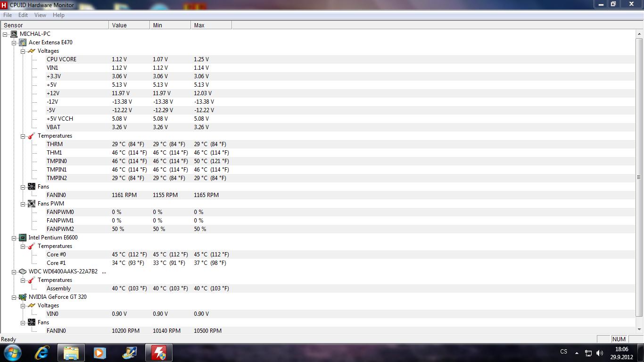
Task: Open Windows Explorer folder taskbar icon
Action: pyautogui.click(x=71, y=353)
